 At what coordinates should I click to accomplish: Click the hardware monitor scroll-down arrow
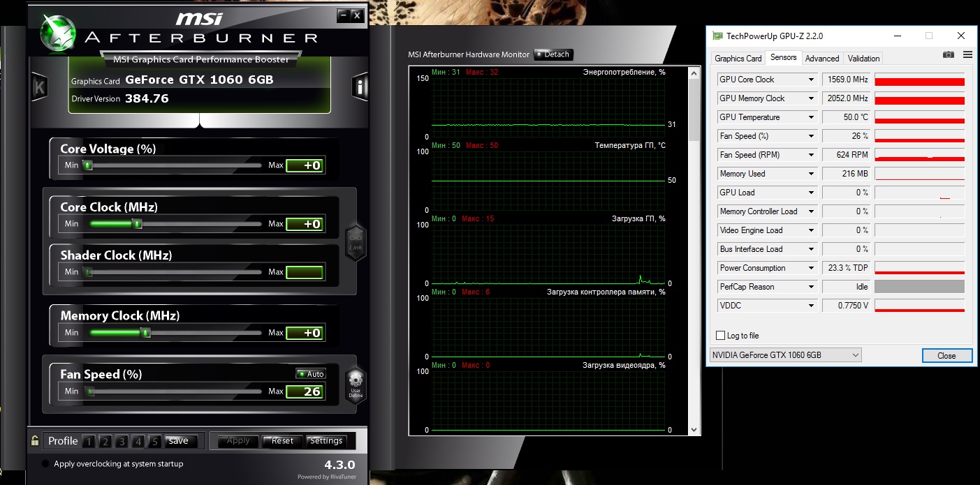[x=694, y=430]
